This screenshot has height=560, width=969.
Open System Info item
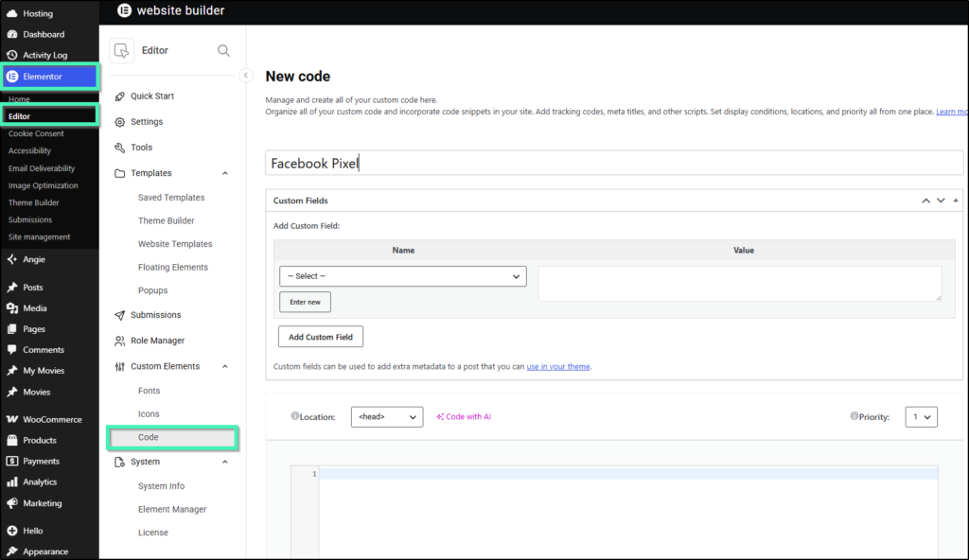tap(161, 486)
